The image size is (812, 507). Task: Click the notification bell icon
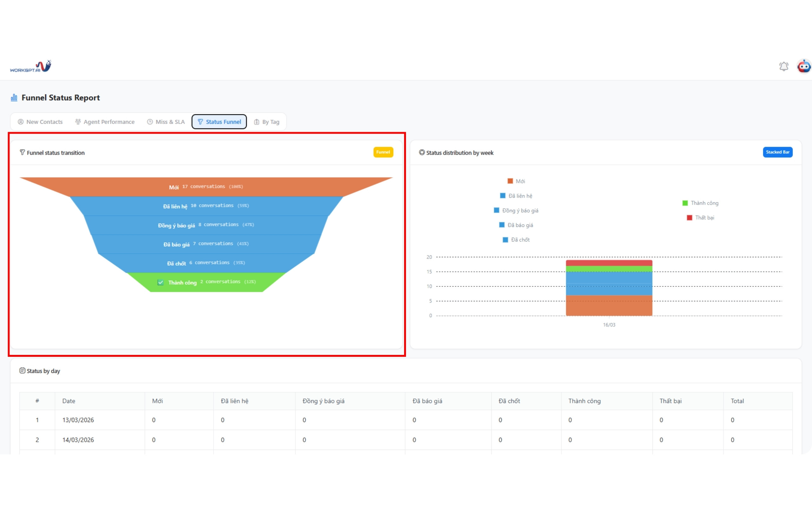coord(783,67)
